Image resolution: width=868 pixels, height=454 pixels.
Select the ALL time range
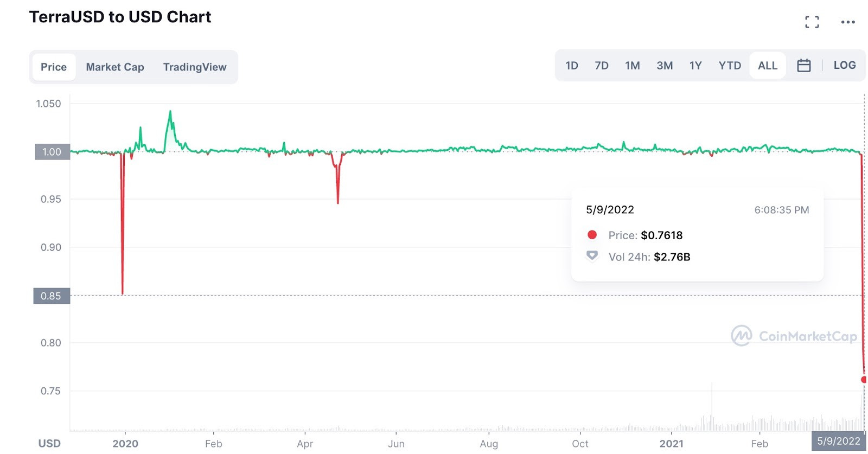tap(768, 66)
